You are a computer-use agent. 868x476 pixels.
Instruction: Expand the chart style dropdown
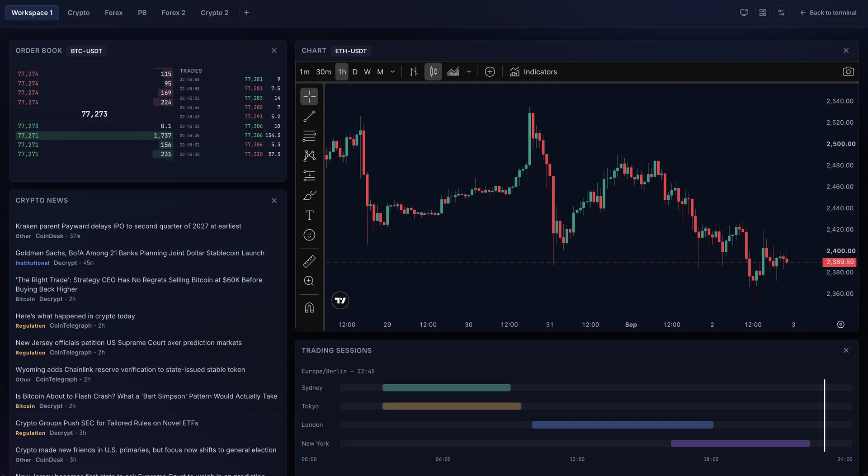click(469, 72)
